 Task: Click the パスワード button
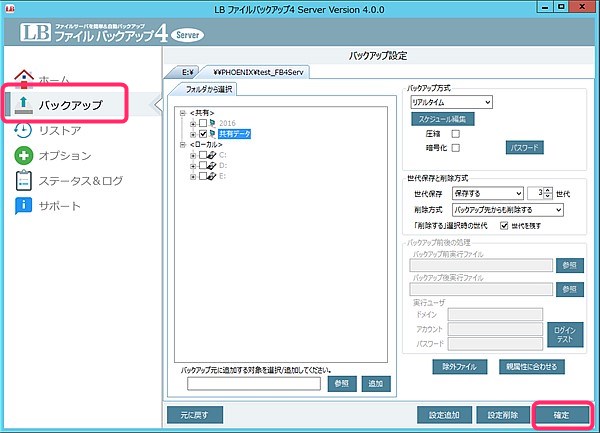(525, 148)
